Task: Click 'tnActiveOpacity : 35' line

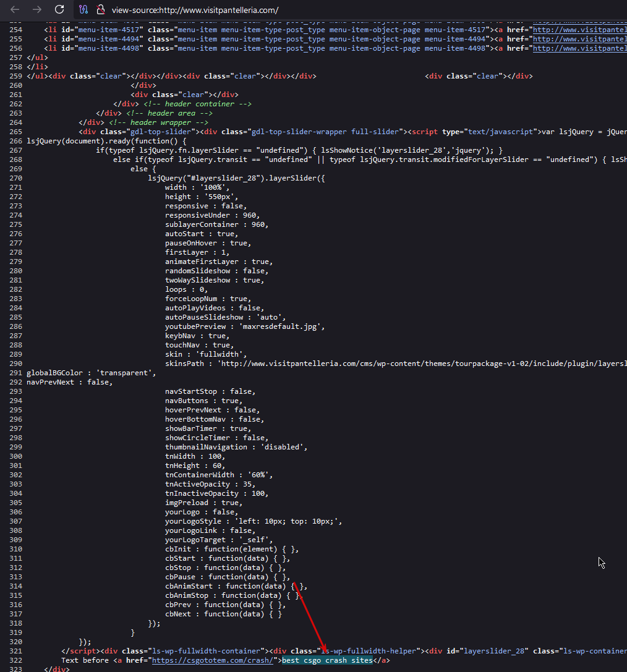Action: [210, 485]
